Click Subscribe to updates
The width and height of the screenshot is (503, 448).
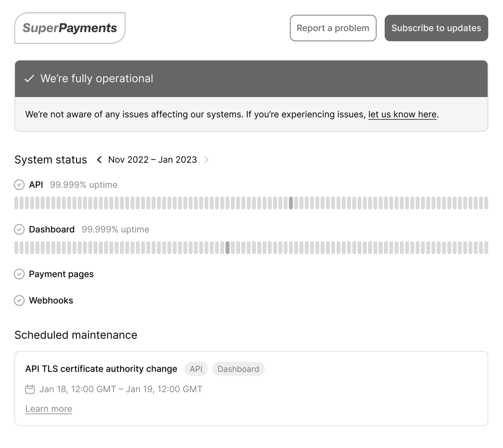pos(436,28)
